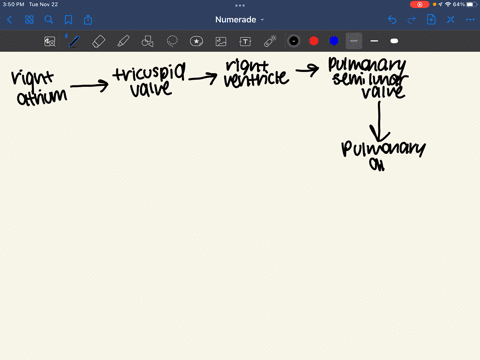Open the share and export menu
Viewport: 480px width, 360px height.
88,20
